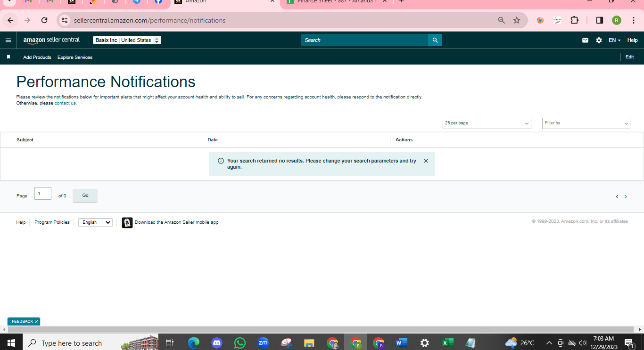Toggle the browser side panel

[600, 20]
